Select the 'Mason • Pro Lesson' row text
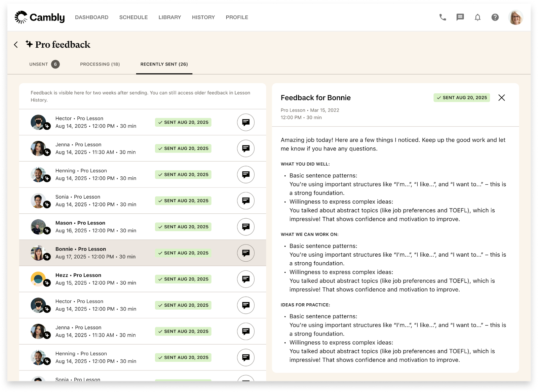 (x=80, y=223)
